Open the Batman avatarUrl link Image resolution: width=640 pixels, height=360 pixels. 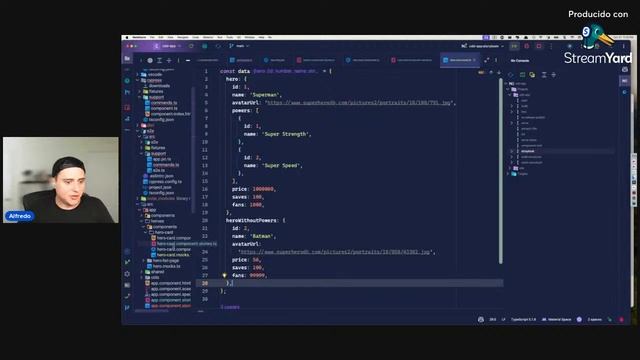335,252
